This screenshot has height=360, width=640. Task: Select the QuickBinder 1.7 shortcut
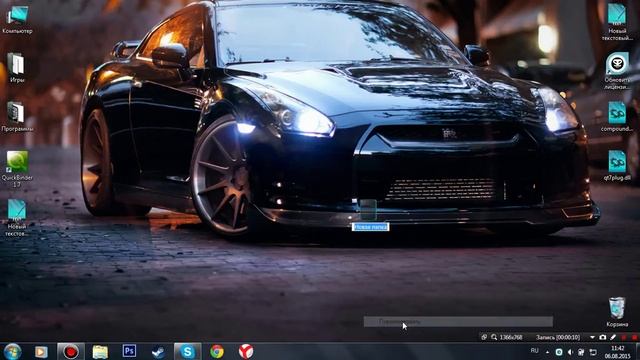click(x=17, y=169)
